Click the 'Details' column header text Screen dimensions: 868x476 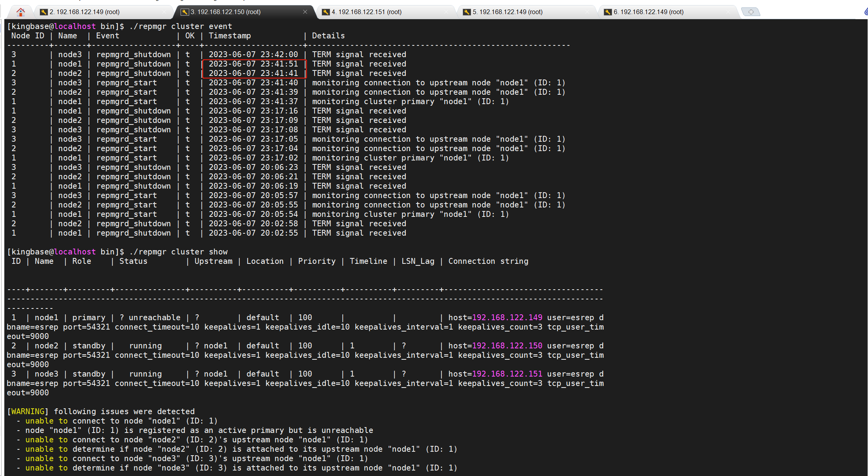coord(328,36)
